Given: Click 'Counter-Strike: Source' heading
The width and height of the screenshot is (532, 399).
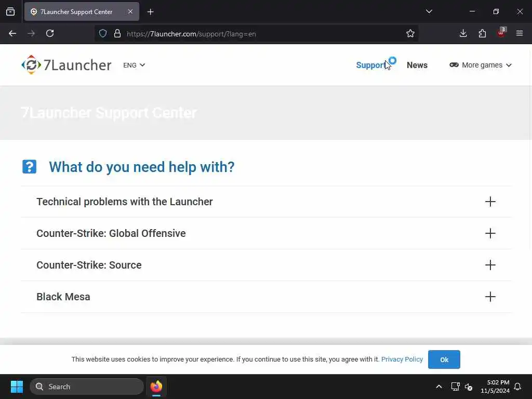Looking at the screenshot, I should click(x=89, y=265).
